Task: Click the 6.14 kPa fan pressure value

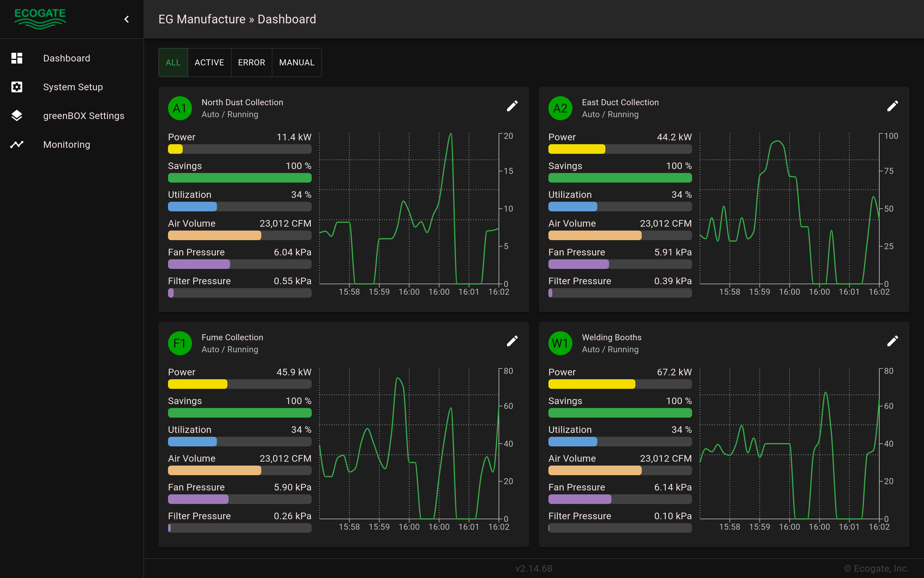Action: (x=673, y=487)
